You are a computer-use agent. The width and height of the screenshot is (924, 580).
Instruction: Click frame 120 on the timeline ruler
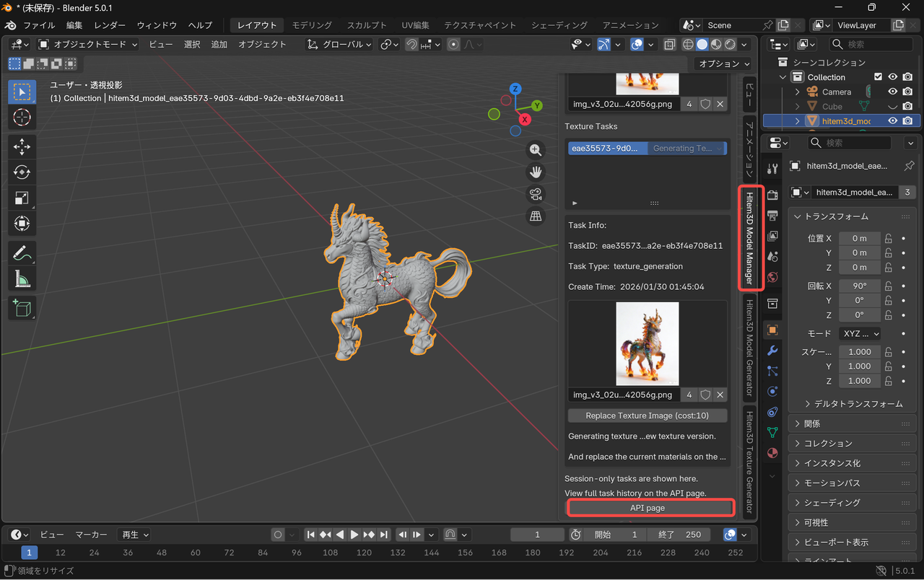[x=364, y=553]
